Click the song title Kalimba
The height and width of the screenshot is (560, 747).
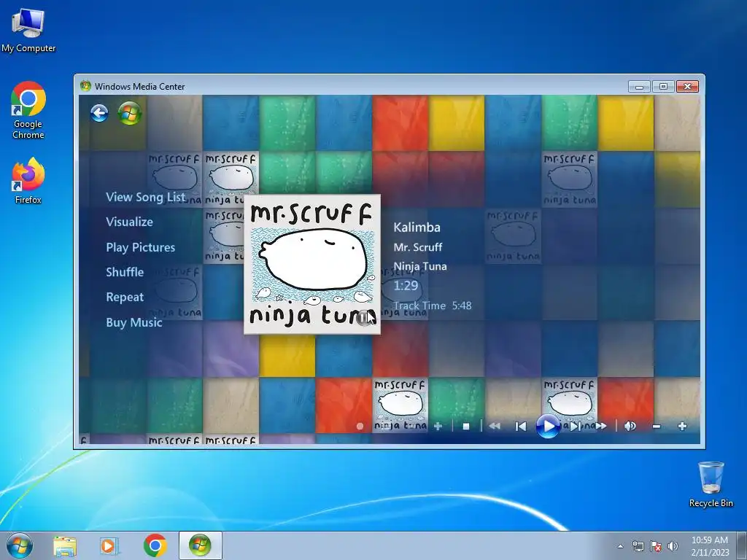tap(417, 227)
